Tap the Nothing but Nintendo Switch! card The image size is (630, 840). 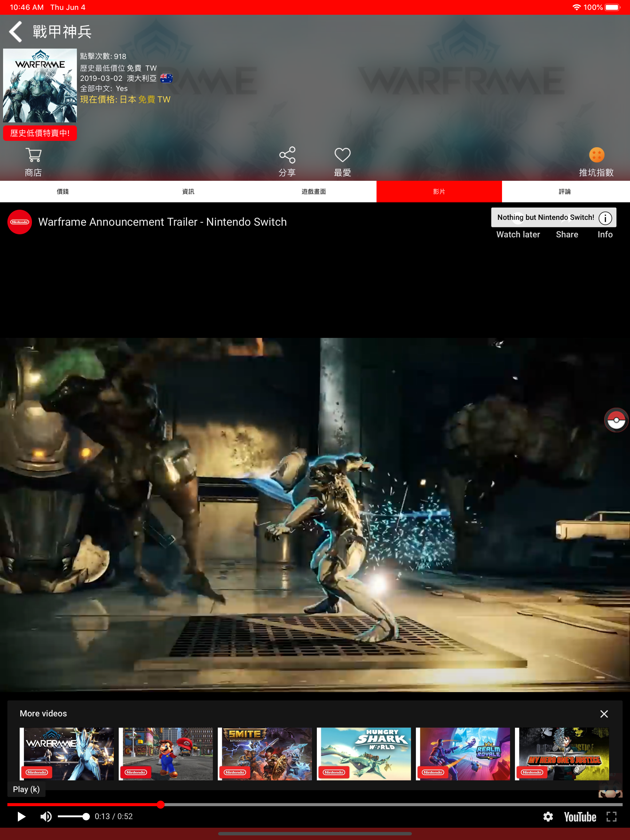554,218
